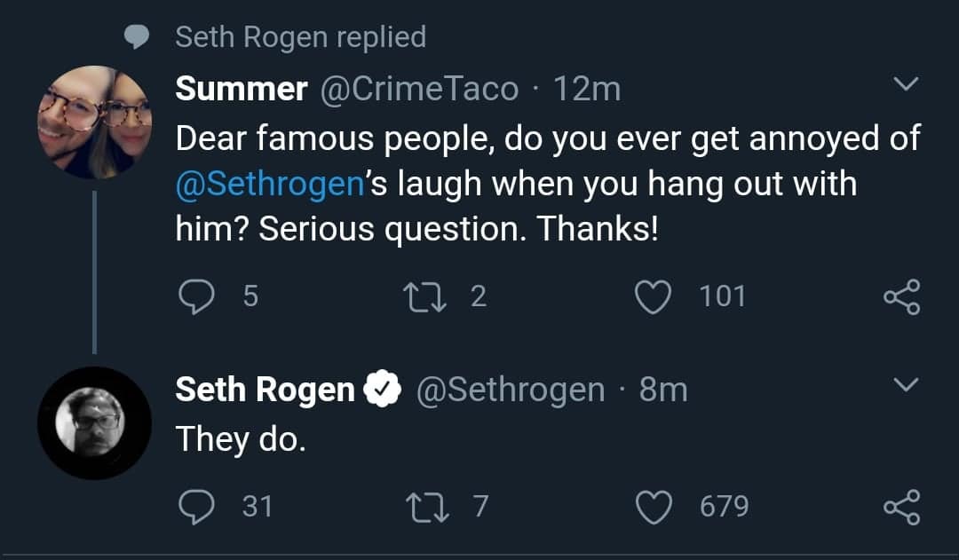The width and height of the screenshot is (959, 560).
Task: Like Seth Rogen's "They do." tweet
Action: [x=654, y=507]
